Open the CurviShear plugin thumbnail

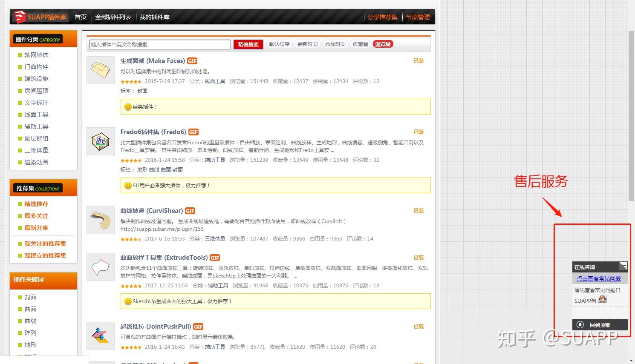pyautogui.click(x=101, y=220)
